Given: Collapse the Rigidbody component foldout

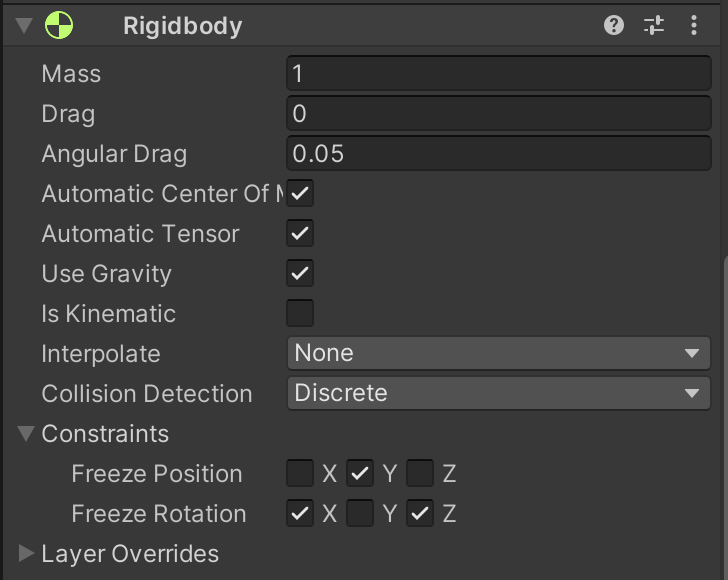Looking at the screenshot, I should (x=24, y=25).
